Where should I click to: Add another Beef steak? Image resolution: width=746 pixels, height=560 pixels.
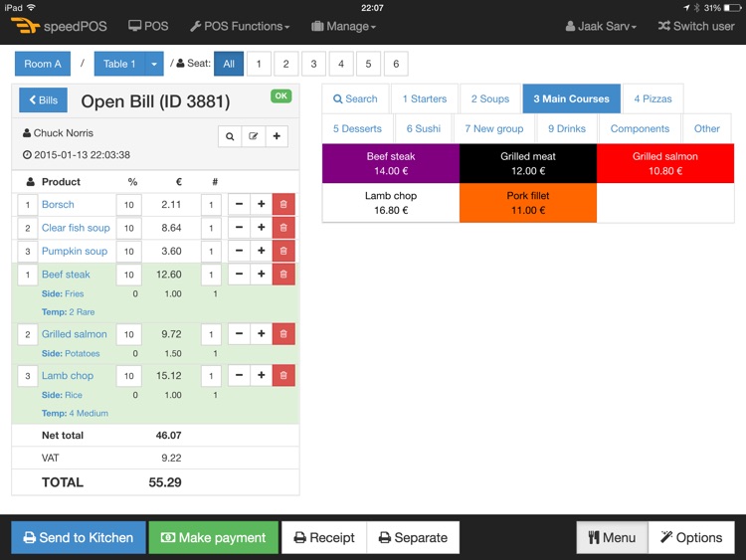point(262,275)
